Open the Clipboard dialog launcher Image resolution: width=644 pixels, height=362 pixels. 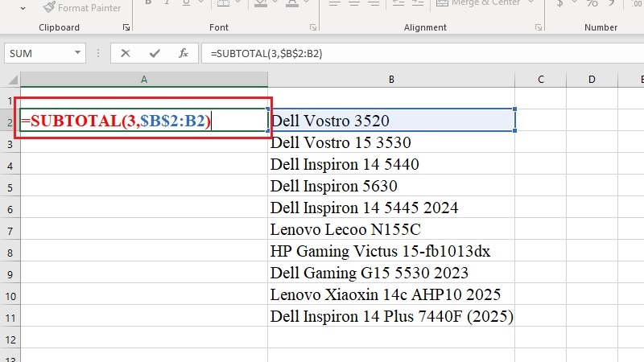point(126,27)
